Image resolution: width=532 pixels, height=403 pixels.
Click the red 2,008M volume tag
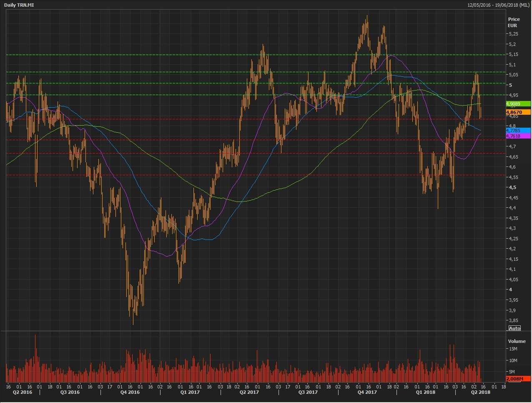tap(518, 378)
